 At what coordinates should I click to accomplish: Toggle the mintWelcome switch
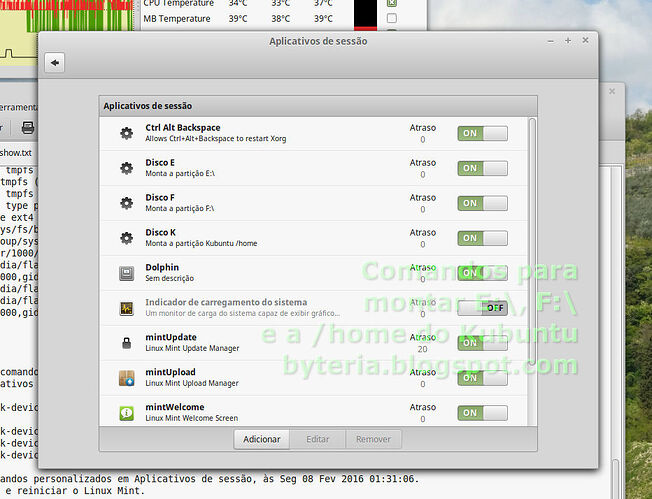click(x=482, y=413)
